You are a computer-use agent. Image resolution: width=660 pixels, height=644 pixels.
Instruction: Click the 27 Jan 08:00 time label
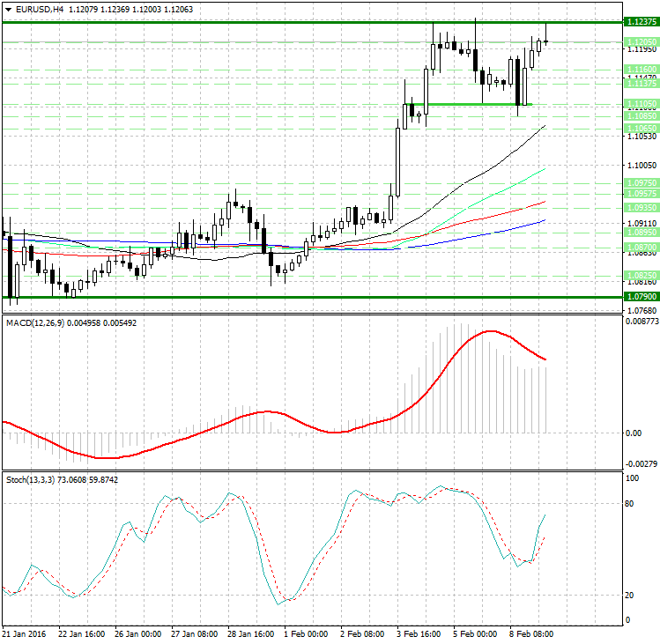(x=194, y=633)
